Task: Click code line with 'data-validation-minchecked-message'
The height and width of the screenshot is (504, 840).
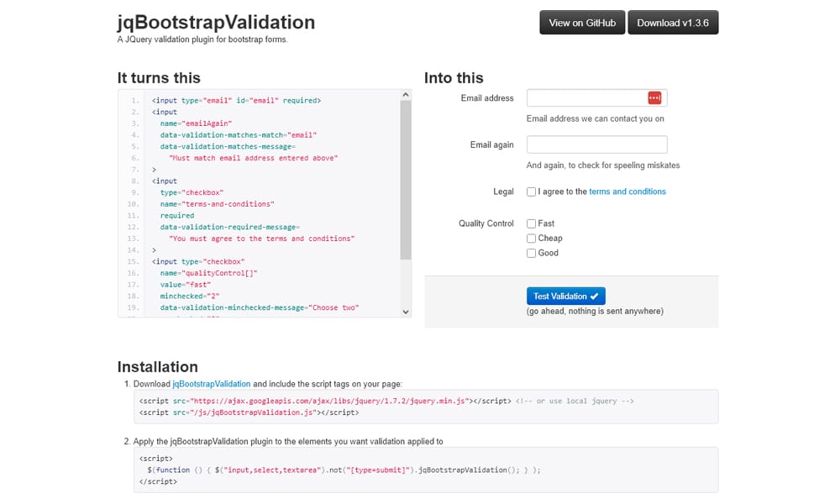Action: coord(260,308)
